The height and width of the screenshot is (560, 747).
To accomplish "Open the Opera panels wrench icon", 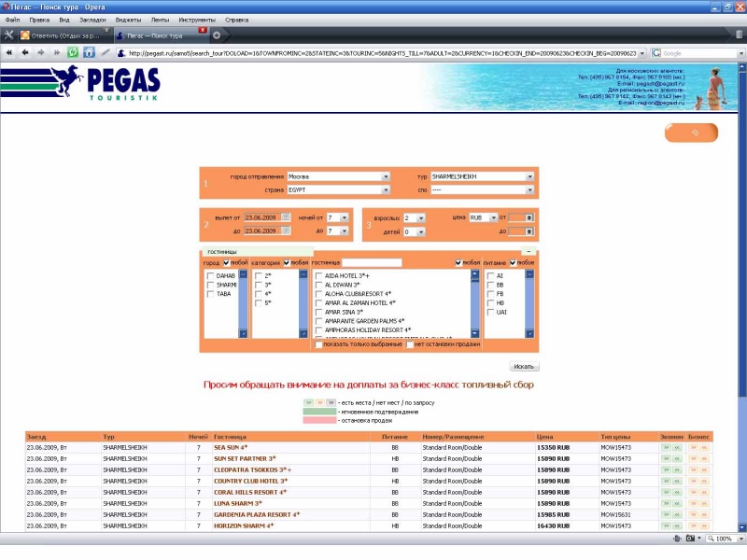I will click(9, 35).
